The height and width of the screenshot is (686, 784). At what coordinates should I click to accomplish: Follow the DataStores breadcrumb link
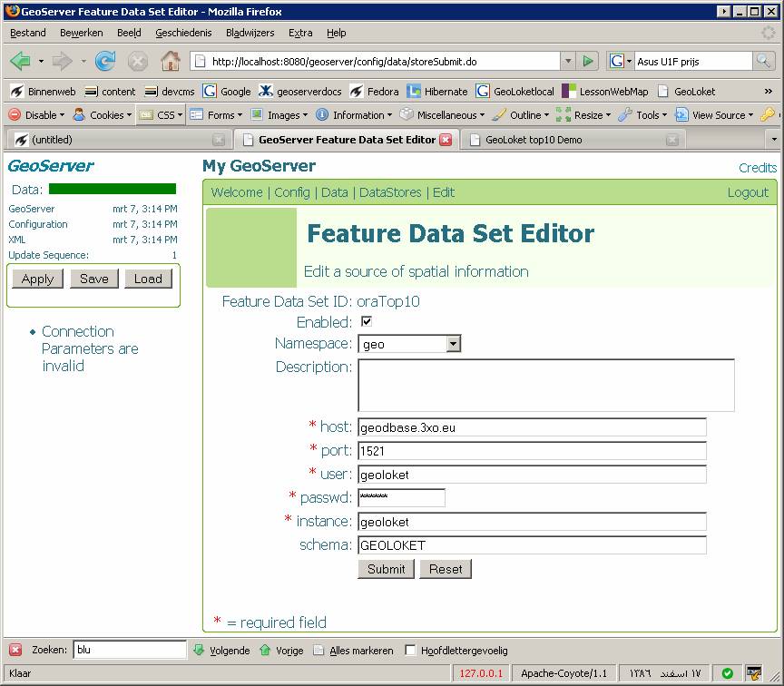pos(390,192)
